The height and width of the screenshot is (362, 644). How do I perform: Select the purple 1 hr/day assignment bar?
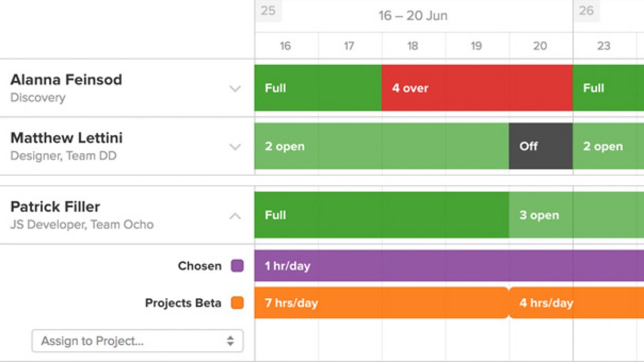click(448, 266)
